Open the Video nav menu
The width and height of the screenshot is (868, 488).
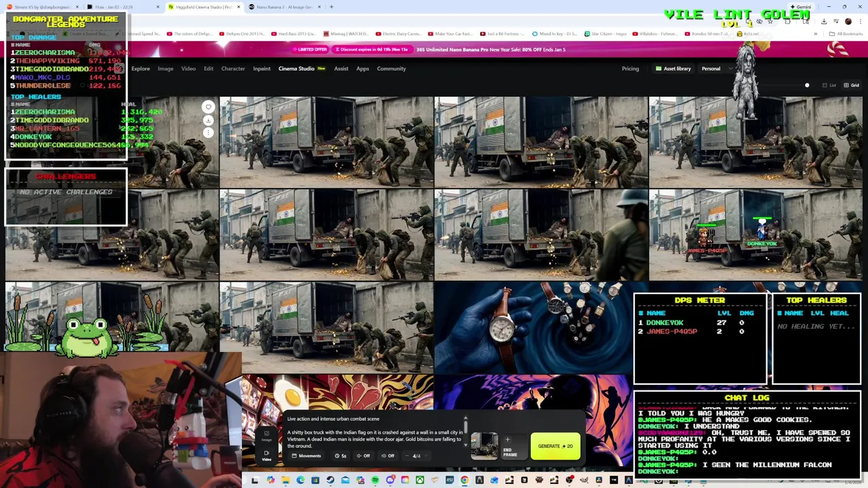(189, 68)
